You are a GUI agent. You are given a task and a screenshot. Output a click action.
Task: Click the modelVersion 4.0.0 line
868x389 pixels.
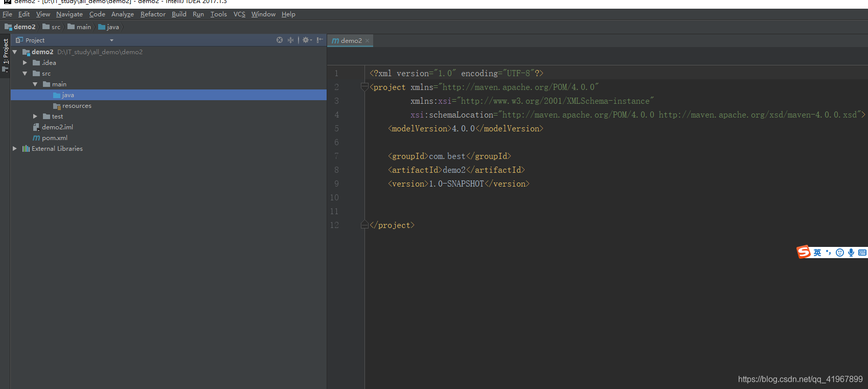pos(466,128)
